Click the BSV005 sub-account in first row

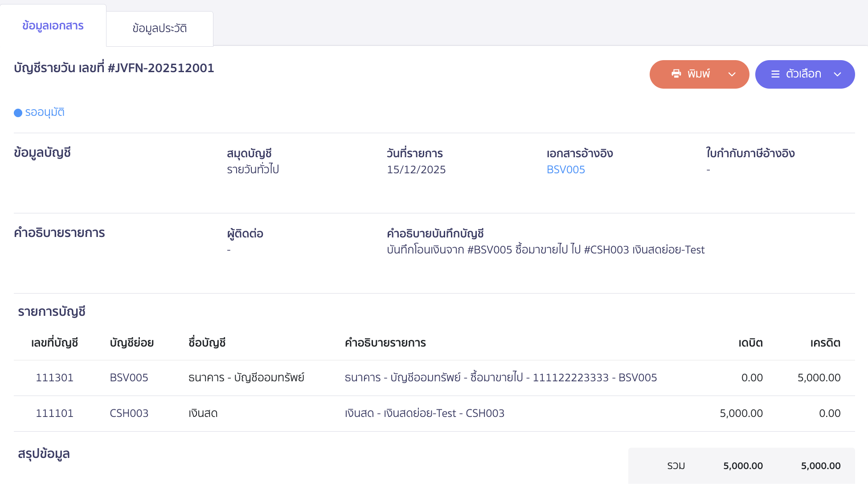129,377
